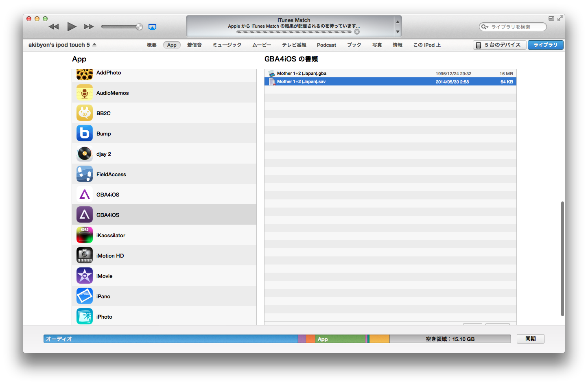
Task: Select the Mother 1+2 (Japan).sav file
Action: (390, 82)
